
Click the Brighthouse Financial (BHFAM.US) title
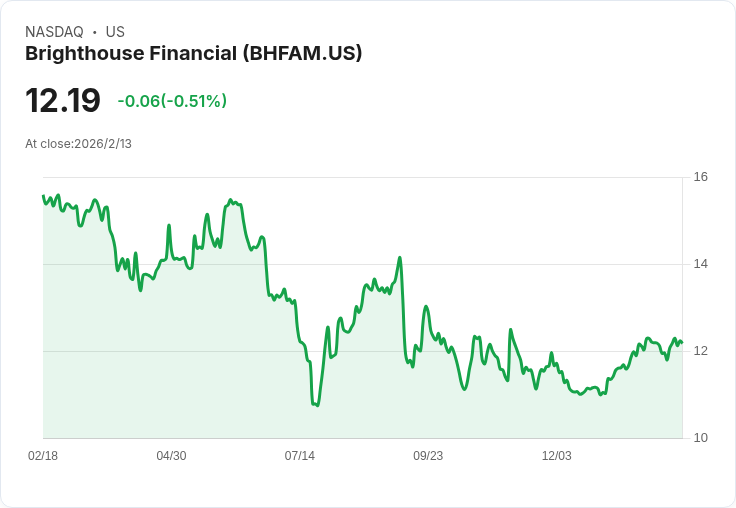[x=193, y=54]
